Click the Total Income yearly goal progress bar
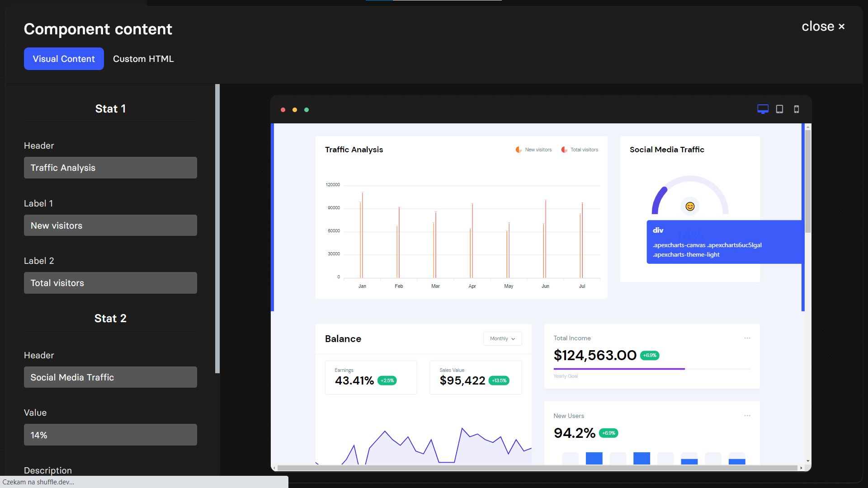868x488 pixels. pos(652,369)
